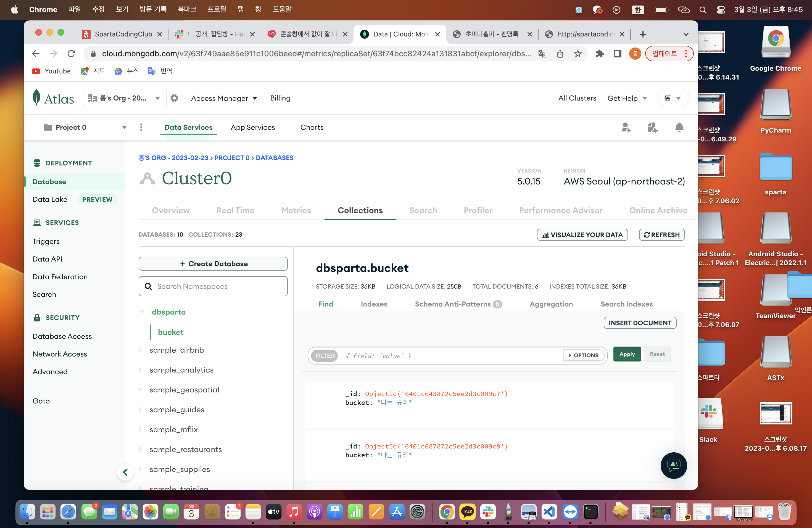Viewport: 812px width, 528px height.
Task: Reset the document filter
Action: (657, 354)
